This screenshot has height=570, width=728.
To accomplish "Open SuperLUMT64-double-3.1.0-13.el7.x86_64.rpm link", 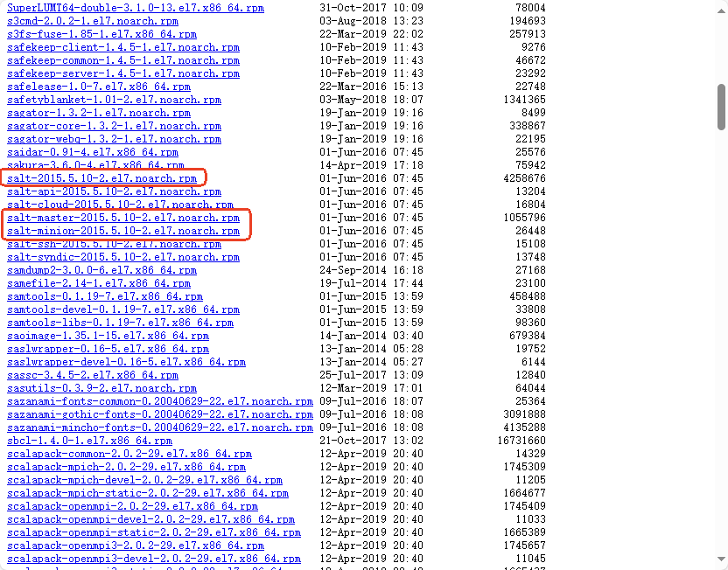I will [x=136, y=8].
